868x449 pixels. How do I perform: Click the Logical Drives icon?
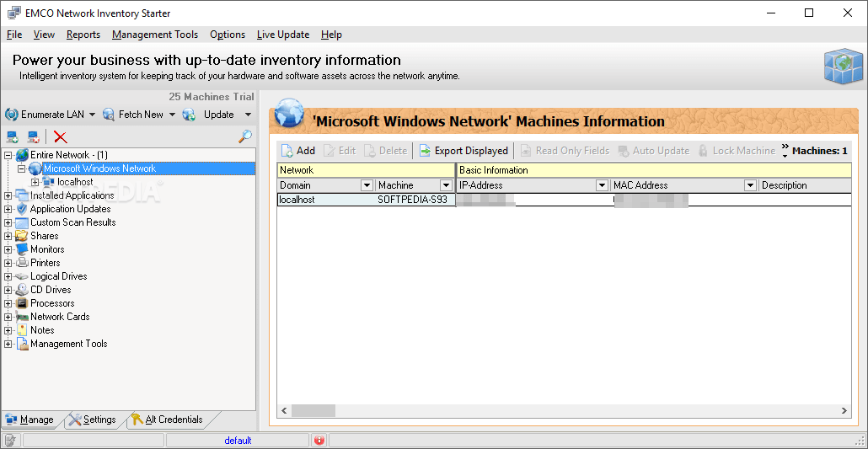(22, 276)
